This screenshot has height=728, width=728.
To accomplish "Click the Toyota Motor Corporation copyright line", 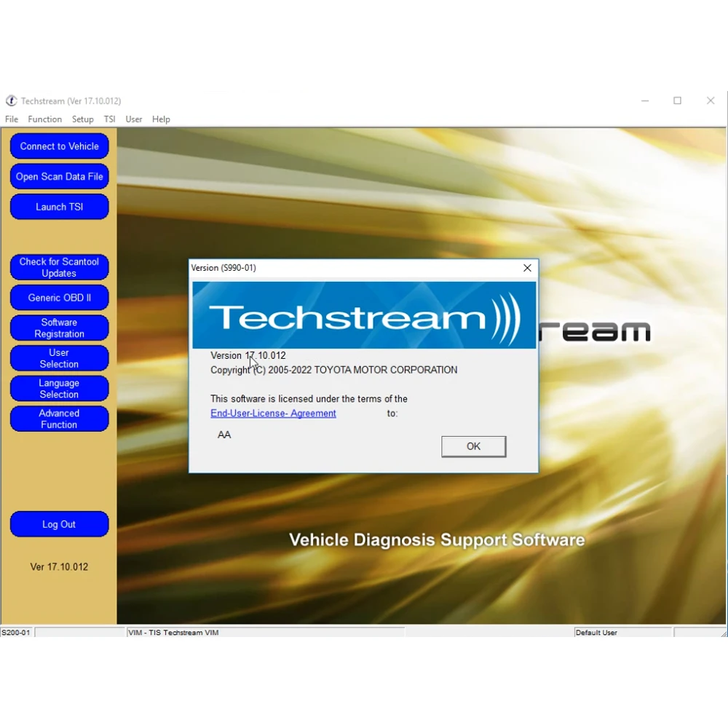I will click(x=334, y=370).
